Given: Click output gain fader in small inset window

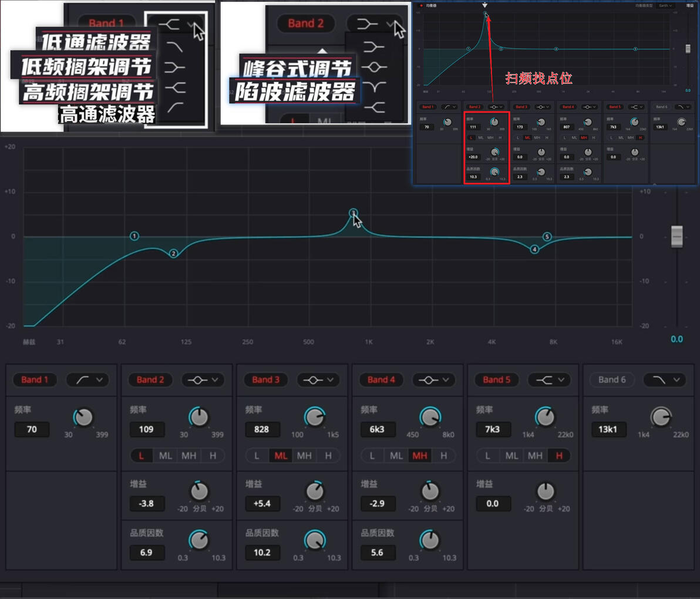Looking at the screenshot, I should tap(688, 48).
